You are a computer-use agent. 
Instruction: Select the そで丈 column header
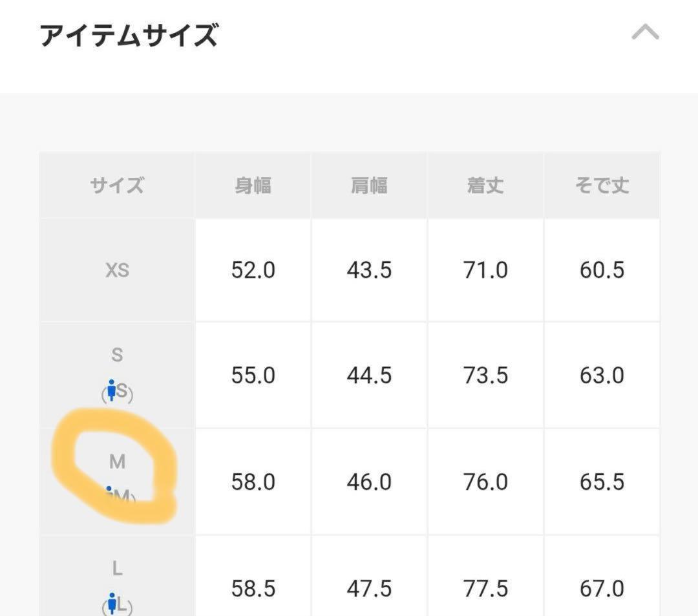coord(602,186)
